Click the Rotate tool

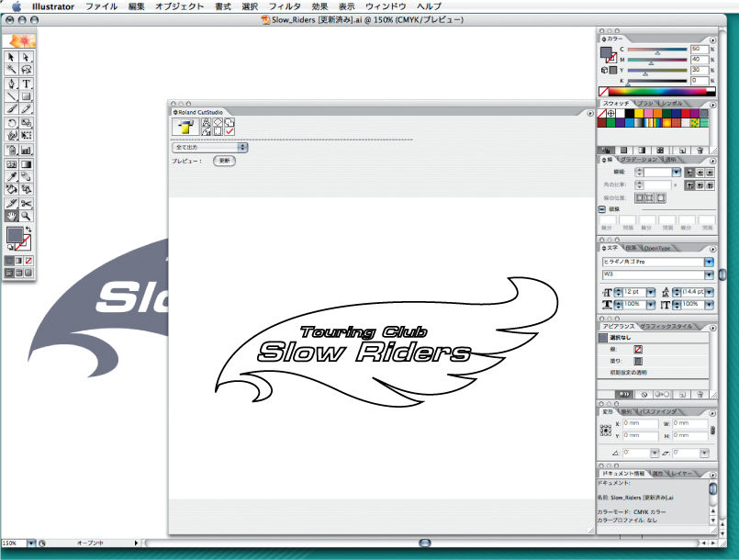(12, 122)
